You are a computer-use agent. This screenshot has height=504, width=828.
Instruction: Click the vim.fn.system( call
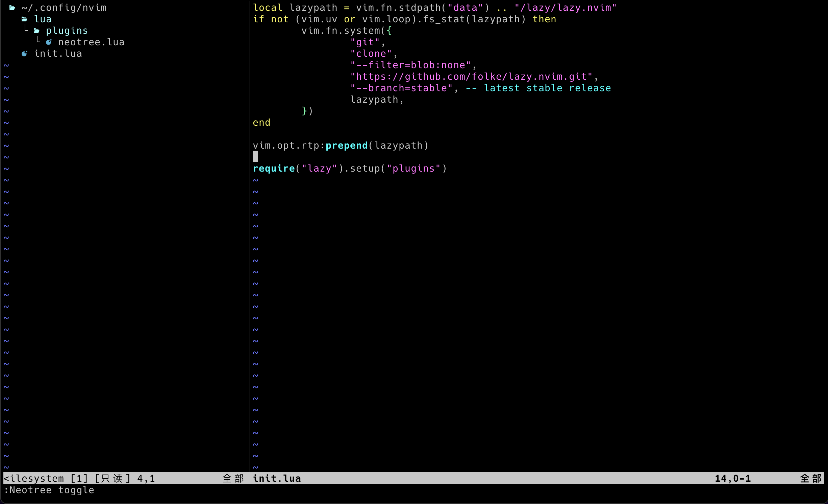344,31
